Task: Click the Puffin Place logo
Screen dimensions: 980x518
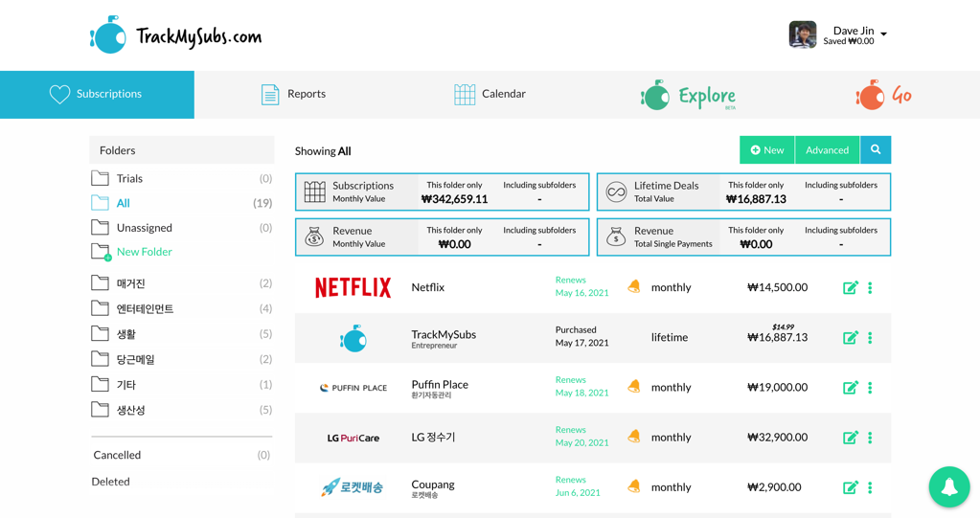Action: coord(353,388)
